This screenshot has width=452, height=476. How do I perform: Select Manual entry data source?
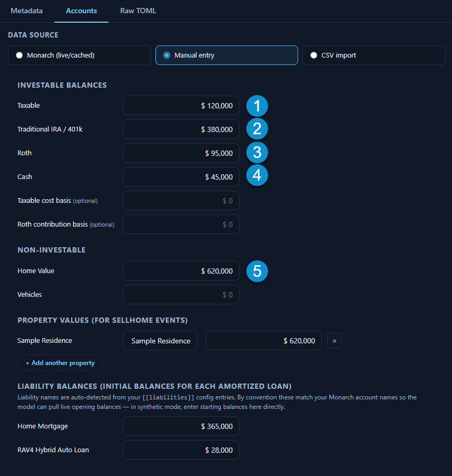click(x=227, y=55)
